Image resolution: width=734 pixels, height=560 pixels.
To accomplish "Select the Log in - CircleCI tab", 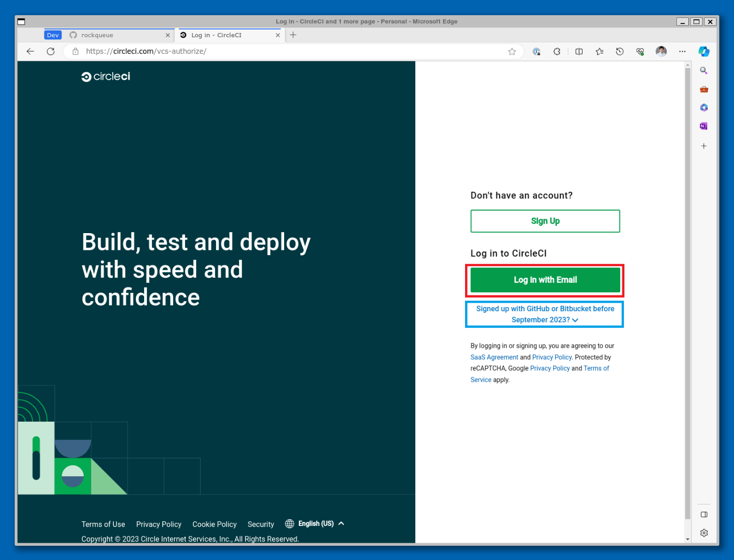I will (x=230, y=35).
